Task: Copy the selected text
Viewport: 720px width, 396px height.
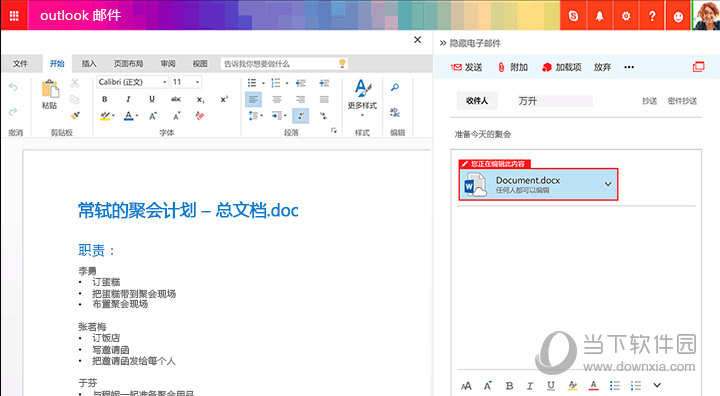Action: pos(75,99)
